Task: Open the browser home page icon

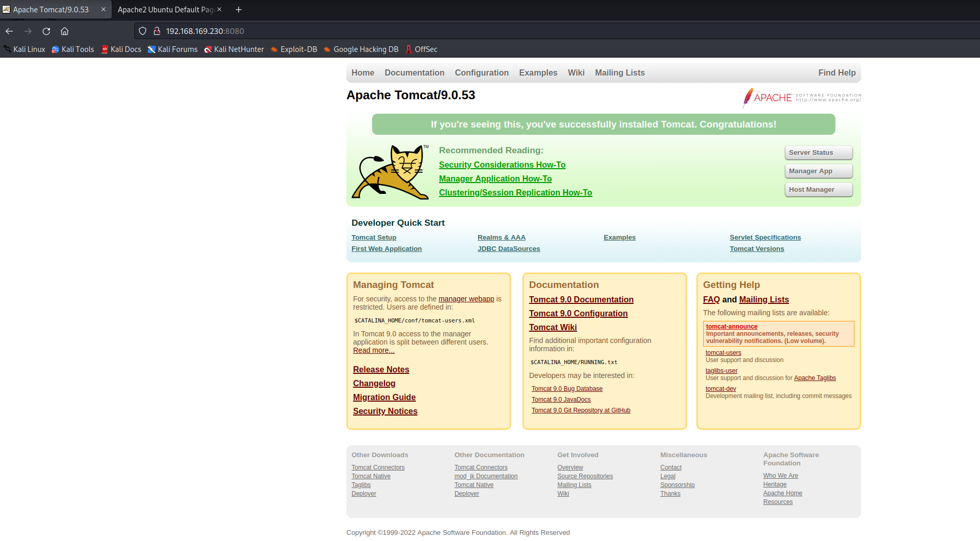Action: [x=65, y=31]
